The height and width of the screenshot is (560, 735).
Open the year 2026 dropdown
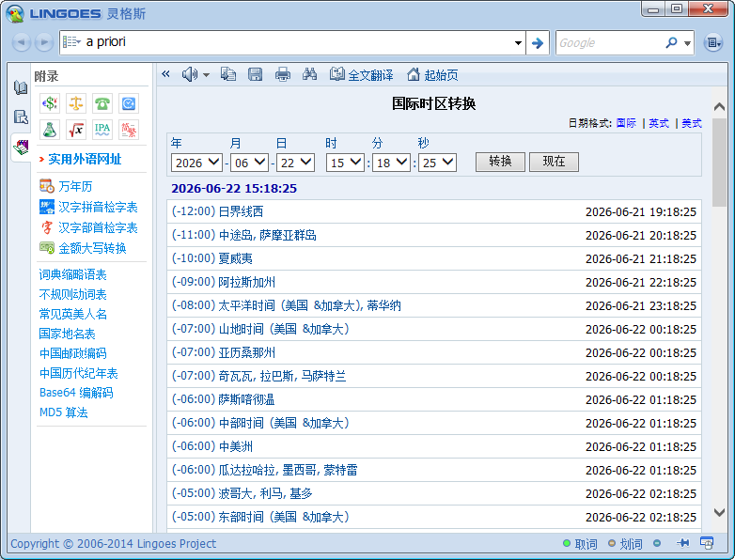pyautogui.click(x=196, y=163)
